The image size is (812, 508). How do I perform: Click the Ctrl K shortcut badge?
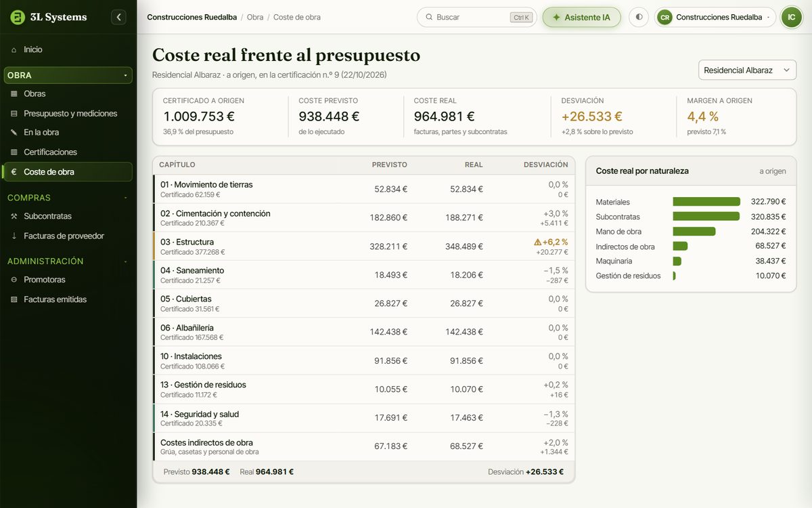tap(521, 18)
